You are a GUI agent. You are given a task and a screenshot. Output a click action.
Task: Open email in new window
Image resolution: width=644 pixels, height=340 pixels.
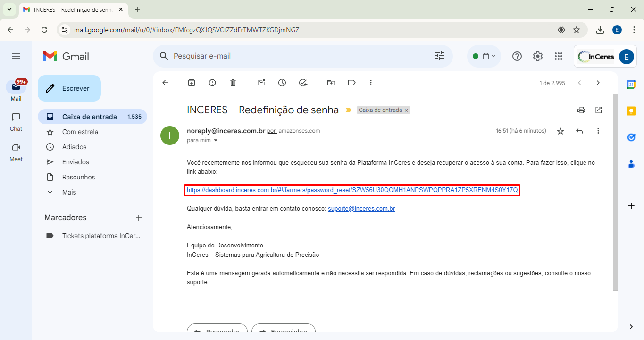tap(598, 110)
